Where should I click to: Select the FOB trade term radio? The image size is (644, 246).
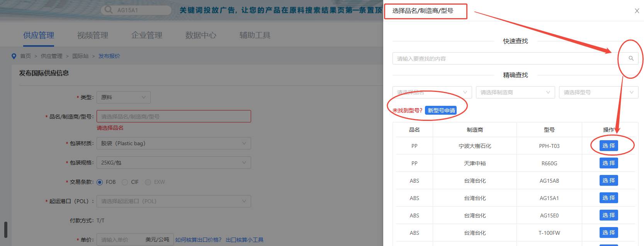[x=100, y=182]
